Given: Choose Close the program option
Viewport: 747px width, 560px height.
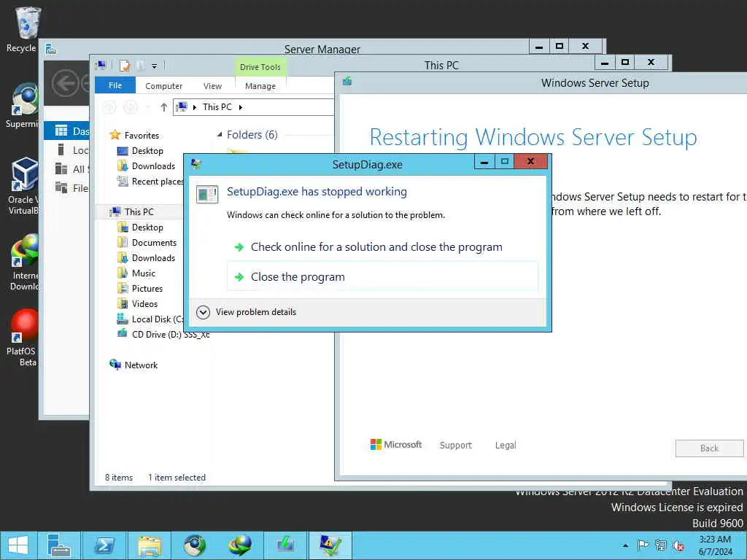Looking at the screenshot, I should (382, 276).
